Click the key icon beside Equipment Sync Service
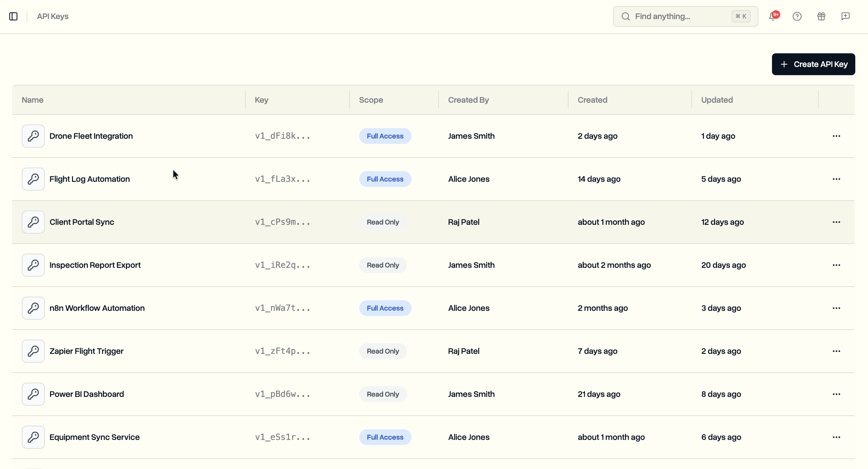The width and height of the screenshot is (868, 469). (x=33, y=437)
